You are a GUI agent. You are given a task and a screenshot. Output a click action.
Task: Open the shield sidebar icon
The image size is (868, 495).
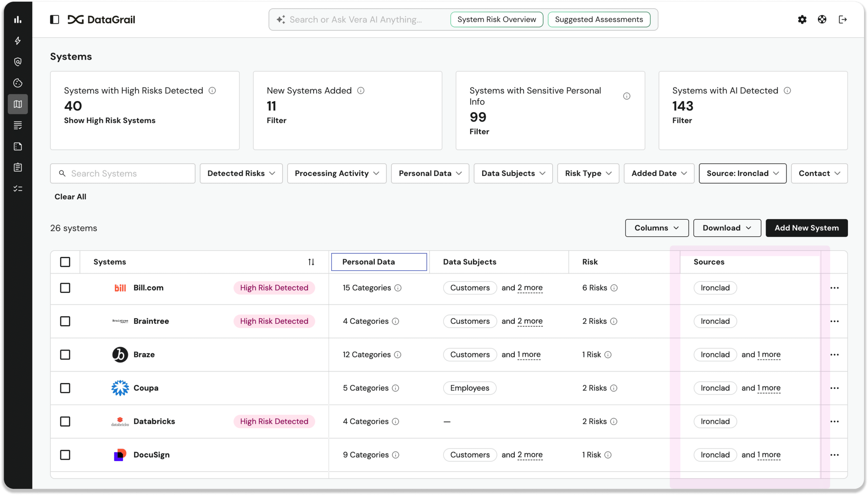(x=18, y=62)
